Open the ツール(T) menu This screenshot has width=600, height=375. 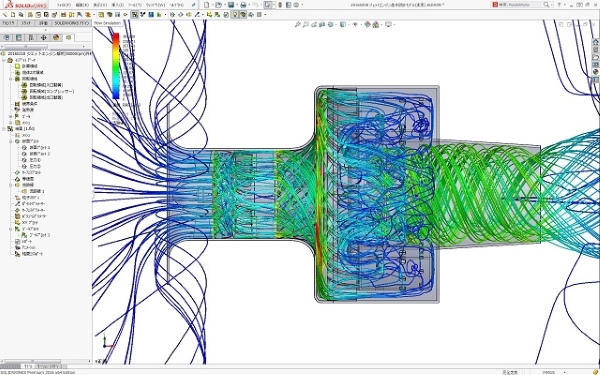coord(134,5)
